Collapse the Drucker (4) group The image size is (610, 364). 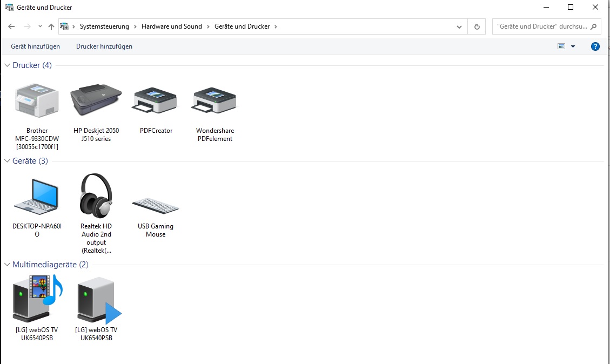pos(7,65)
